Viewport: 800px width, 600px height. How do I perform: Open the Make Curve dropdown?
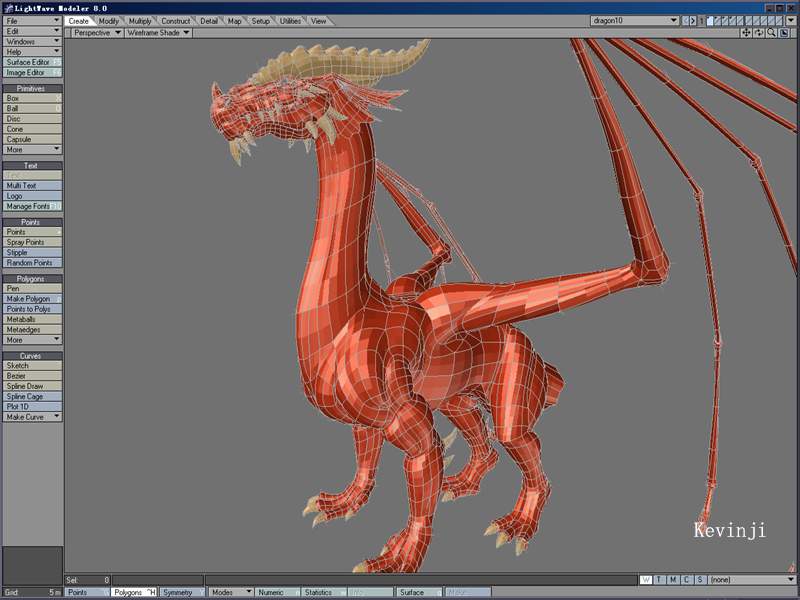33,417
